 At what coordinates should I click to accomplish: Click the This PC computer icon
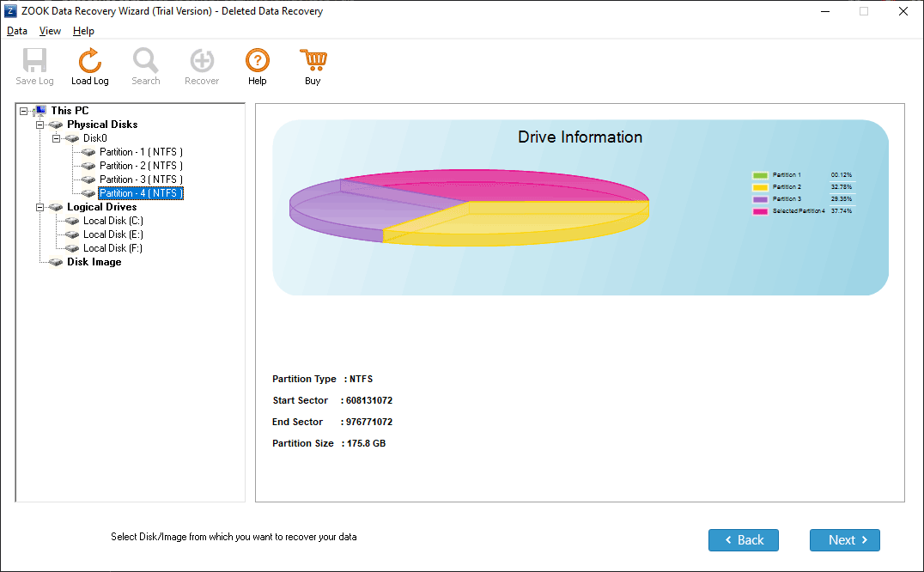coord(40,111)
